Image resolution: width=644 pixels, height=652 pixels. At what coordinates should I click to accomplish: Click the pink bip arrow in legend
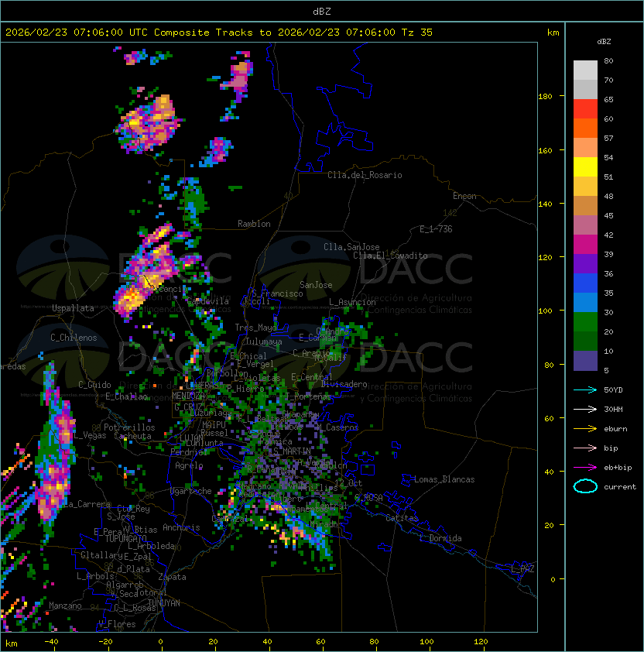coord(585,448)
